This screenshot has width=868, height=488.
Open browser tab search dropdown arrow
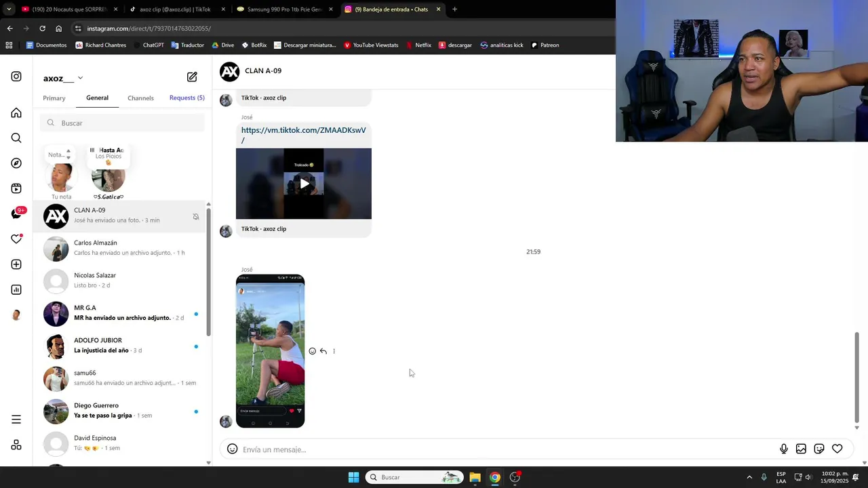tap(9, 9)
